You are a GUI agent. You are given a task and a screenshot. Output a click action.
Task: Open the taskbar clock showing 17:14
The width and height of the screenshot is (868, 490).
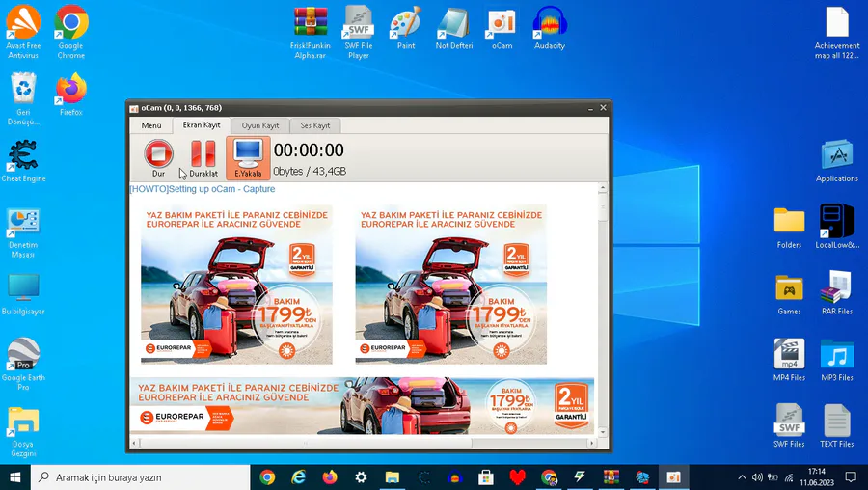[817, 477]
